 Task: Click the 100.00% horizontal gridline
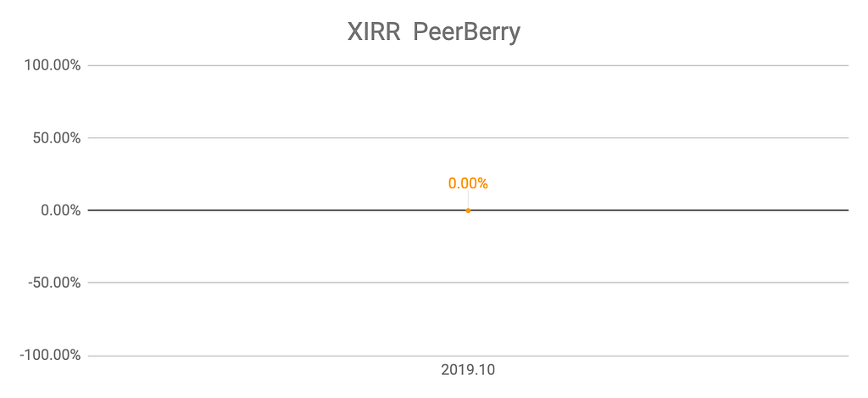coord(468,65)
